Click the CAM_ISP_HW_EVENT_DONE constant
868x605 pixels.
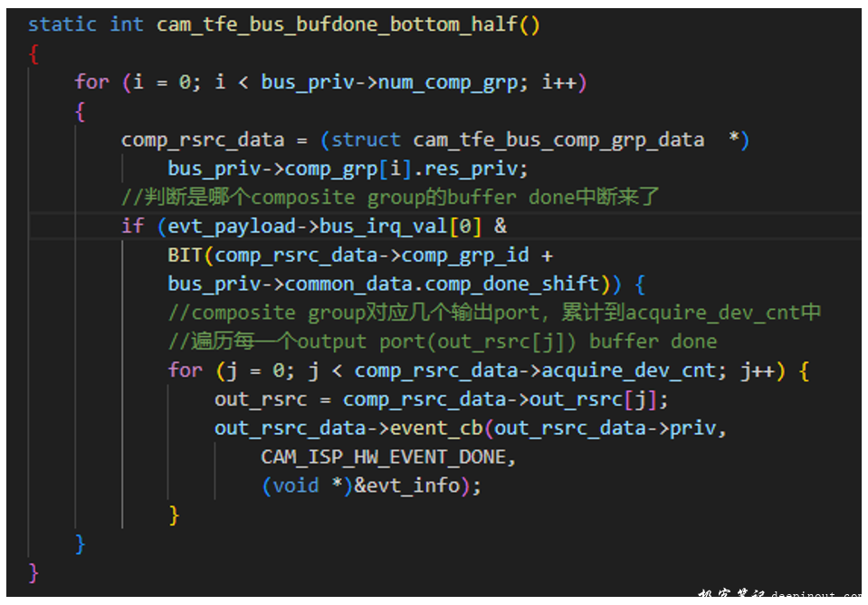(x=388, y=457)
